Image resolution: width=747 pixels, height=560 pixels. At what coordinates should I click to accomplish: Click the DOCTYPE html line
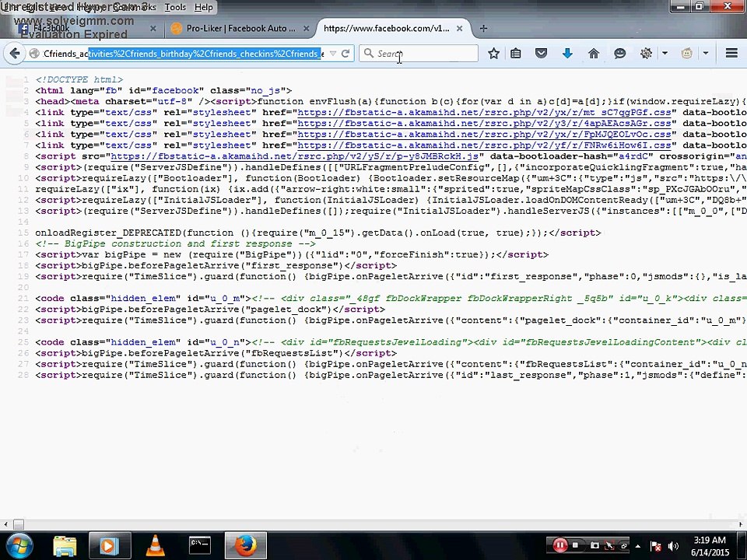pyautogui.click(x=79, y=80)
